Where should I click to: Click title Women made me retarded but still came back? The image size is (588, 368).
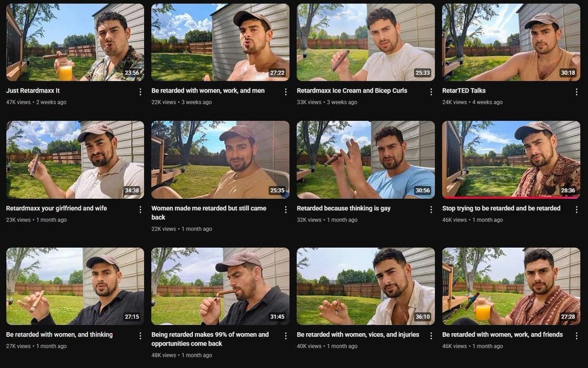(x=209, y=212)
